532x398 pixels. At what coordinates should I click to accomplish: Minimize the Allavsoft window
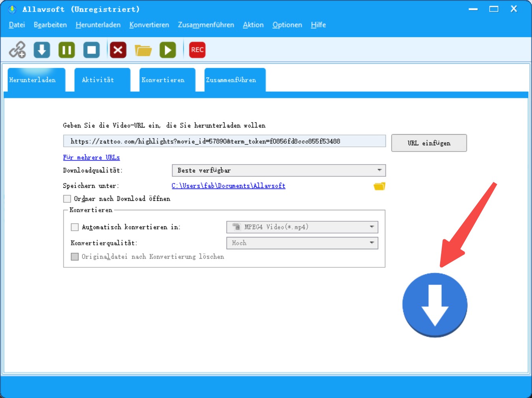[473, 9]
